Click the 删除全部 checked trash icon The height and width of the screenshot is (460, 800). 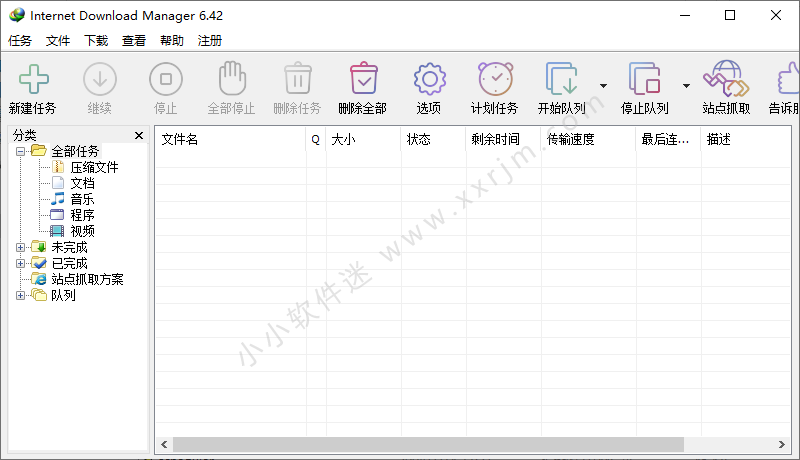(364, 78)
